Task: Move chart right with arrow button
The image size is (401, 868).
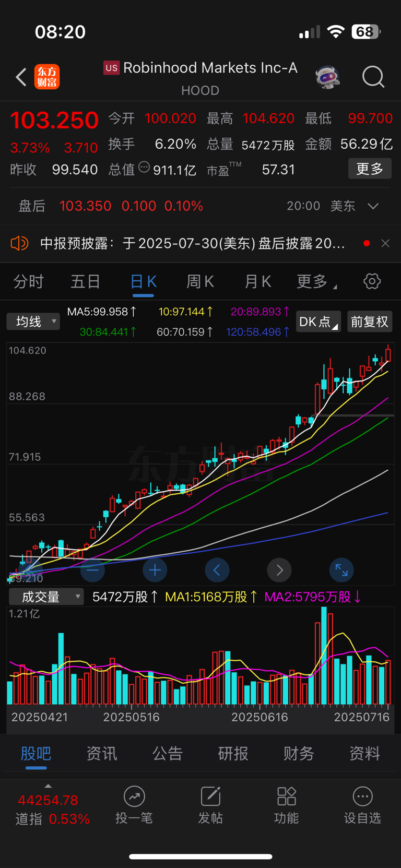Action: tap(279, 570)
